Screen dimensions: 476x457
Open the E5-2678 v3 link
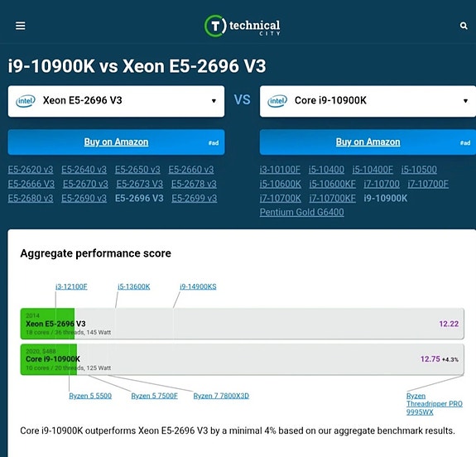point(194,184)
